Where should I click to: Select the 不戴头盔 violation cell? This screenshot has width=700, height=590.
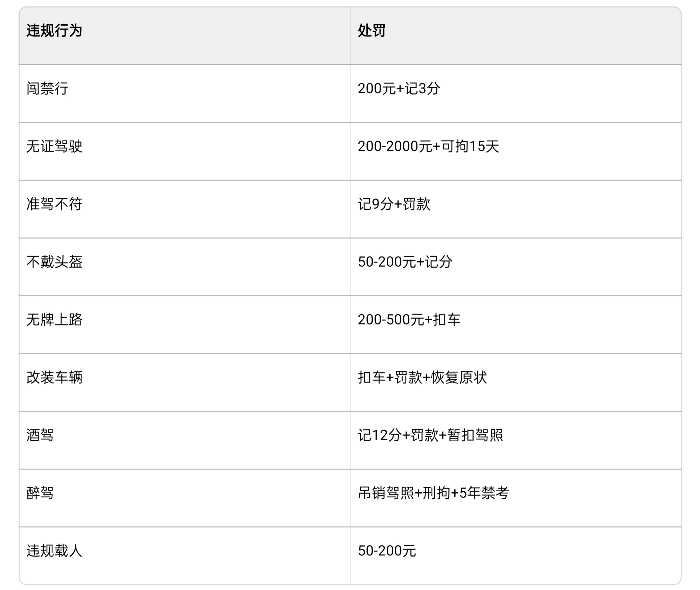[x=54, y=262]
